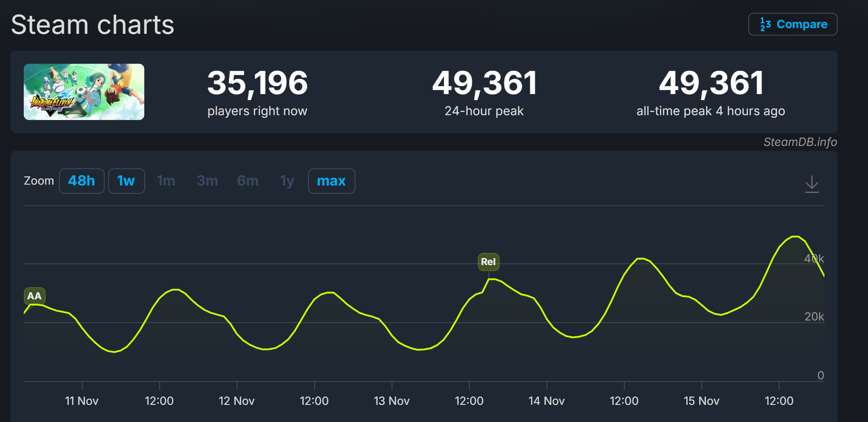This screenshot has width=868, height=422.
Task: Click the AA marker on chart
Action: tap(34, 296)
